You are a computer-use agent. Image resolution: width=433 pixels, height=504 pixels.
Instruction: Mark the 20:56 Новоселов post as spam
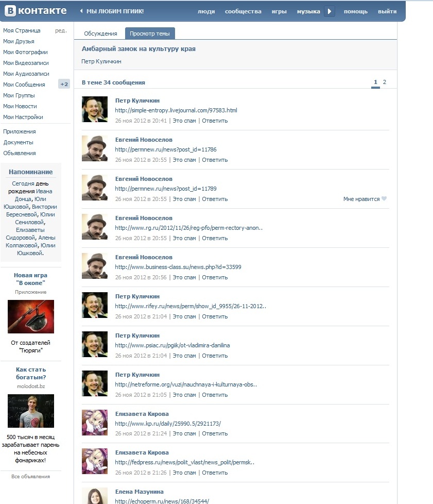coord(184,277)
